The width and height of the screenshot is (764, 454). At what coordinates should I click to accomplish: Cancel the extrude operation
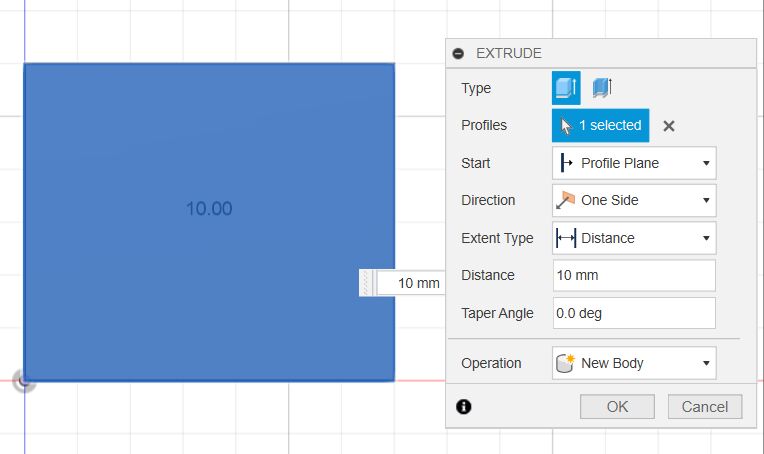[705, 406]
